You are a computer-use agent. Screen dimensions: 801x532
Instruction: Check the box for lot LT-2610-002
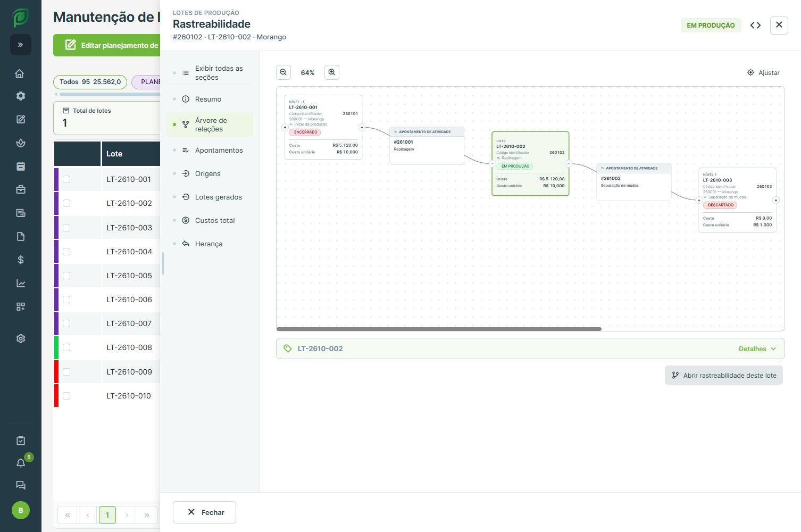[66, 203]
